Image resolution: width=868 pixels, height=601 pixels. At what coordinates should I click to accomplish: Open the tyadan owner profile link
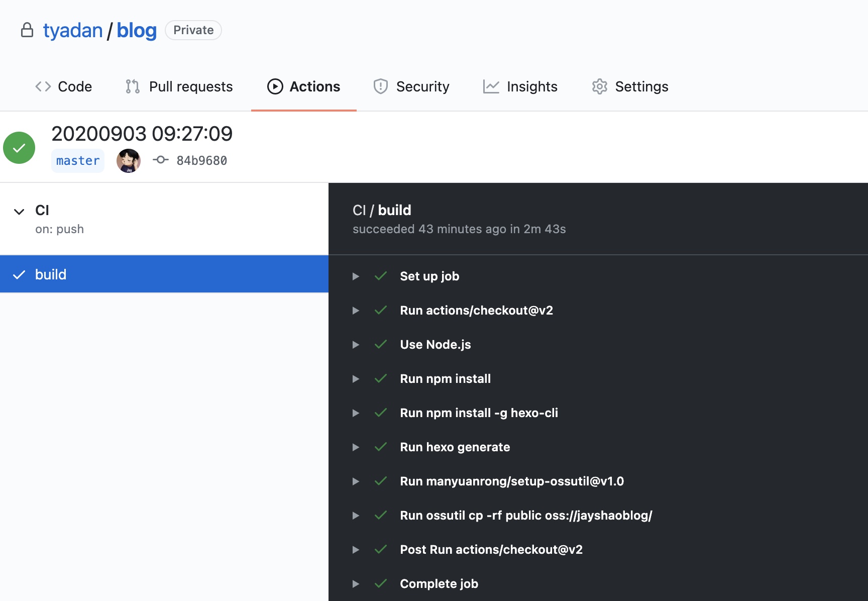(x=73, y=31)
